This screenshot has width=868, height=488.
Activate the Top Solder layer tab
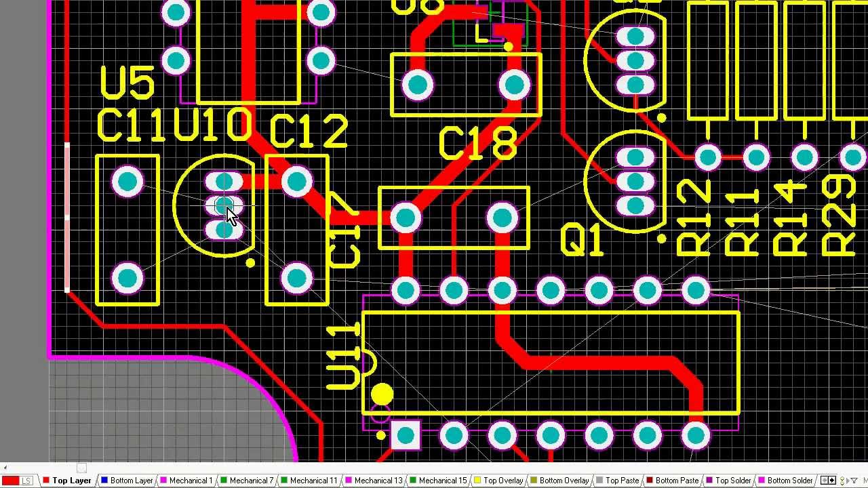[x=728, y=481]
